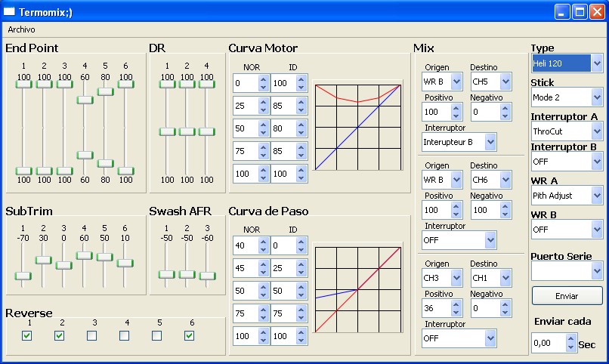Enable Reverse checkbox for channel 3
This screenshot has width=609, height=364.
91,336
